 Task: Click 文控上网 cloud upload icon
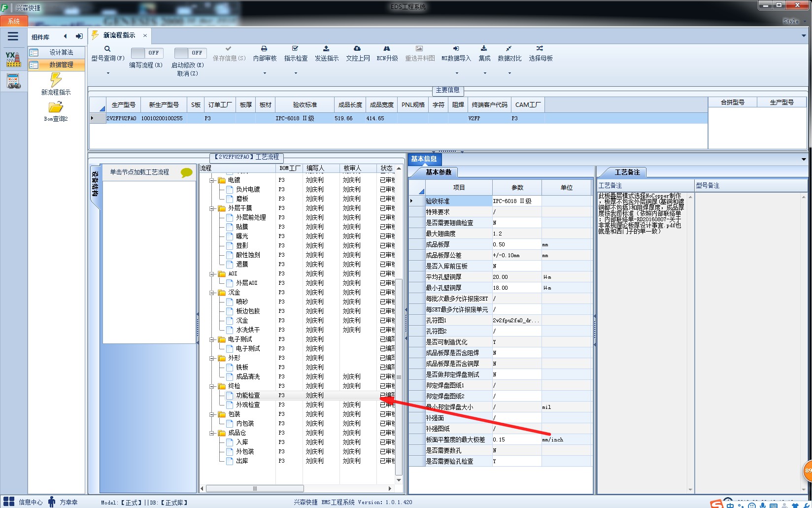coord(357,49)
